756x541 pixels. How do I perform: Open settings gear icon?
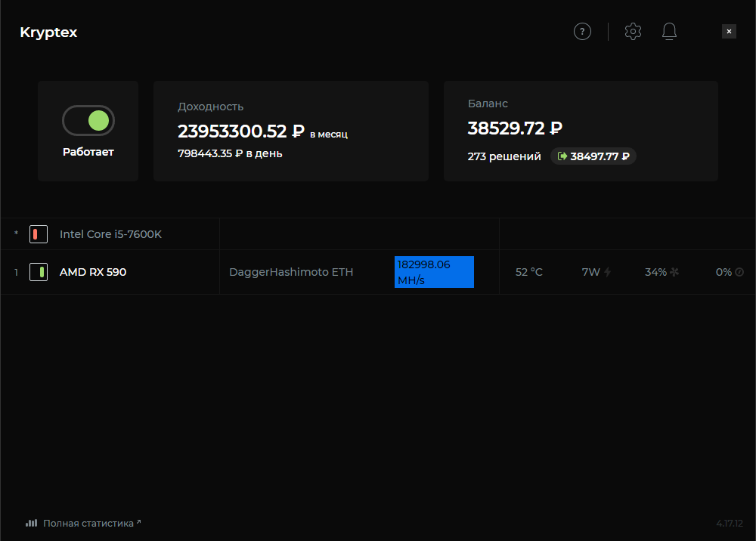[x=633, y=32]
